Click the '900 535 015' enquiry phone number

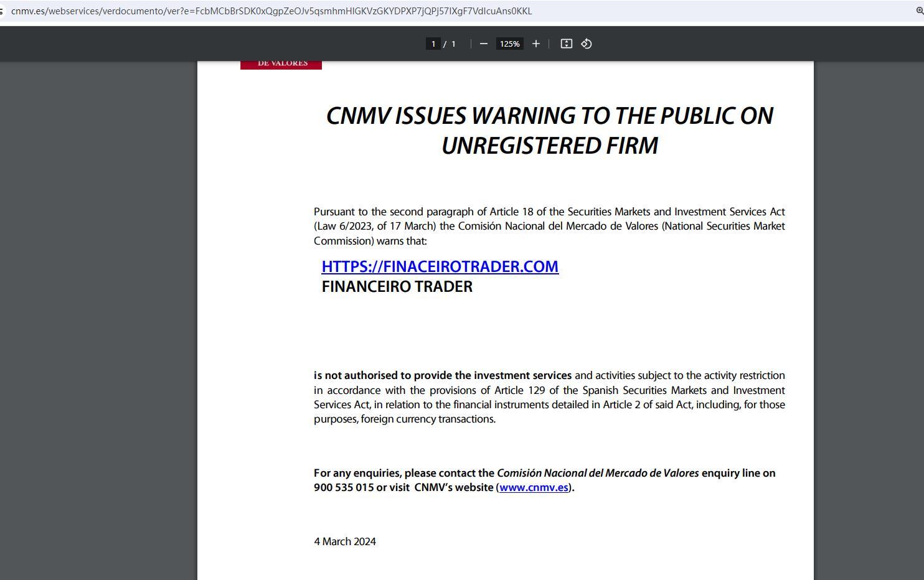[344, 487]
